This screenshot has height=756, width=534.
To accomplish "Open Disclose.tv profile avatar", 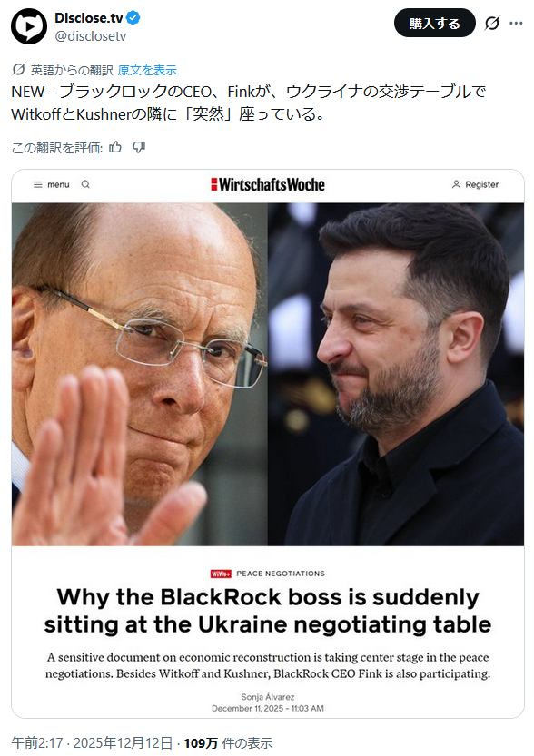I will point(29,26).
